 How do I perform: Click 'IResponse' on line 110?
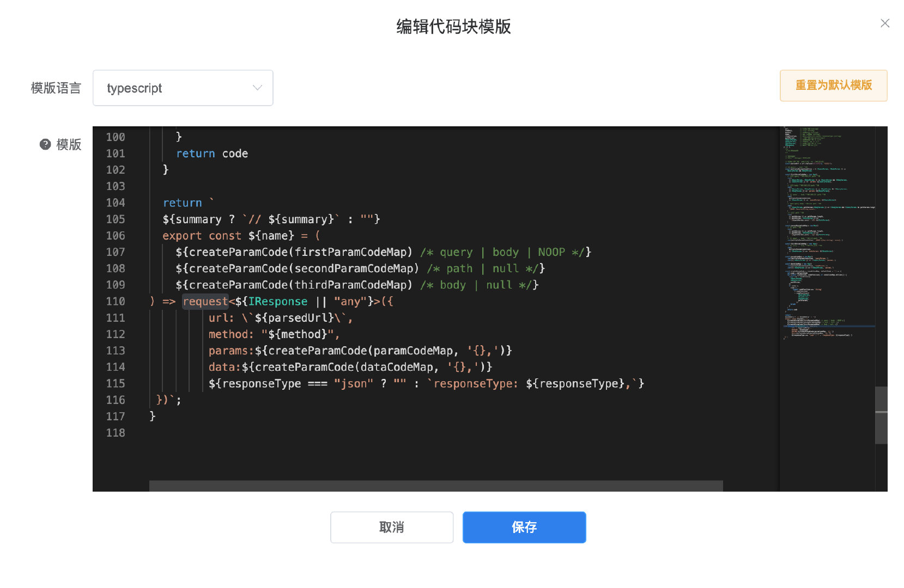pos(278,301)
